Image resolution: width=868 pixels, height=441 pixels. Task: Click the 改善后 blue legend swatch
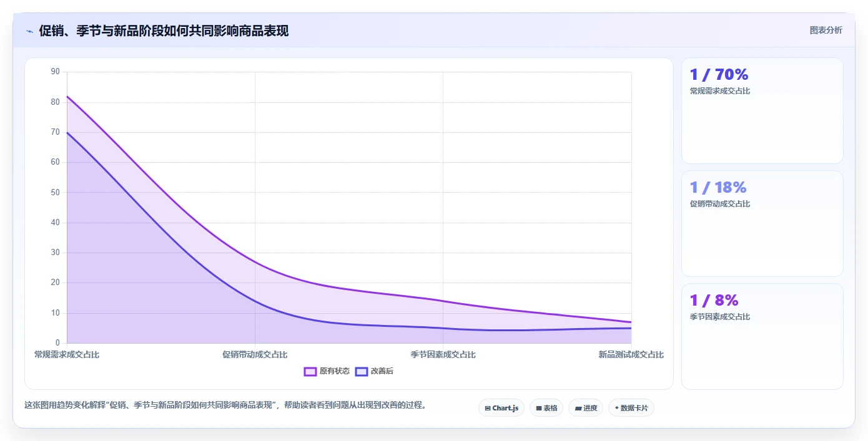[x=362, y=372]
